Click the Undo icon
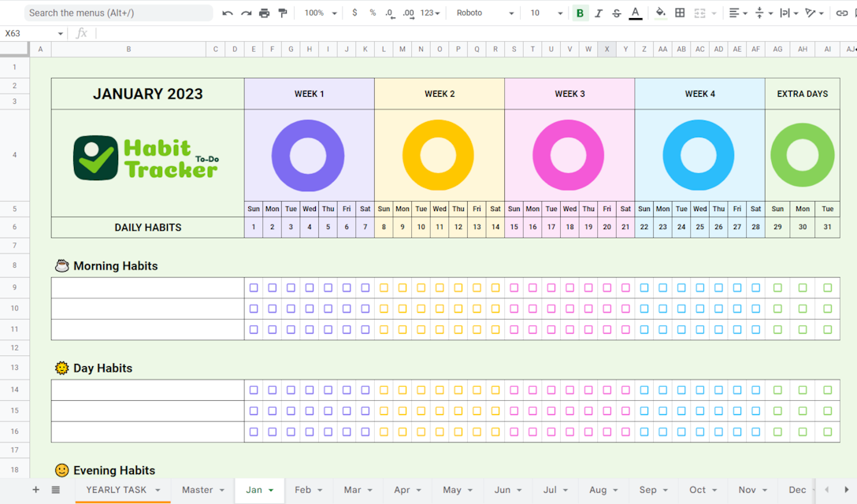Viewport: 857px width, 504px height. point(228,13)
